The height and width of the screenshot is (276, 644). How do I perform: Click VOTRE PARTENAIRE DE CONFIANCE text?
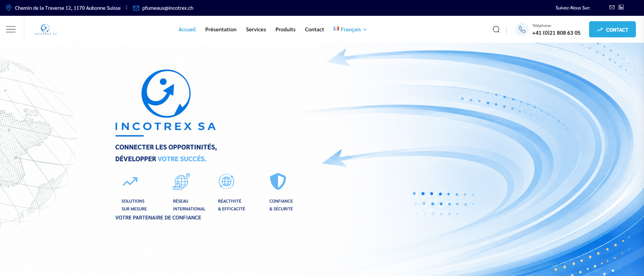[x=158, y=218]
